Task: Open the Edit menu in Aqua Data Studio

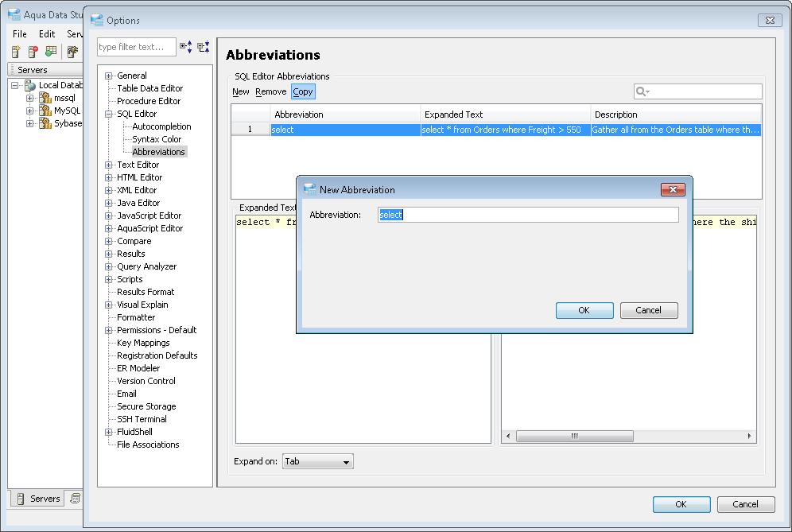Action: point(47,34)
